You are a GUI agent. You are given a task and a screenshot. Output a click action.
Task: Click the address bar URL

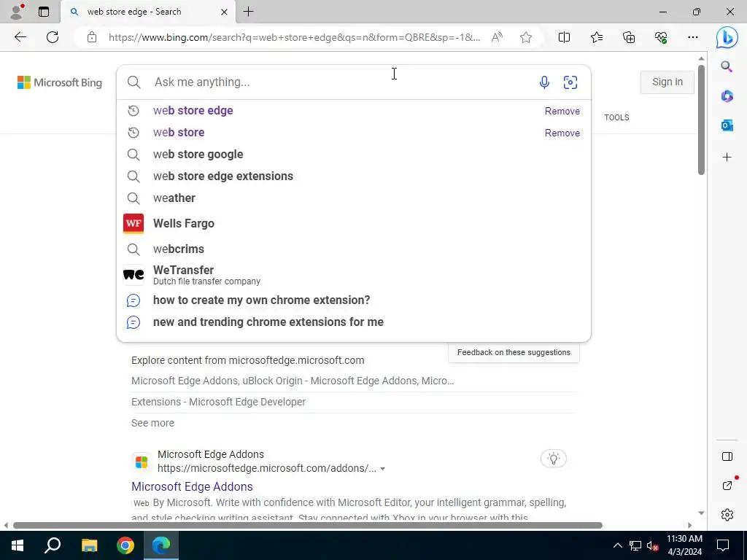(294, 38)
